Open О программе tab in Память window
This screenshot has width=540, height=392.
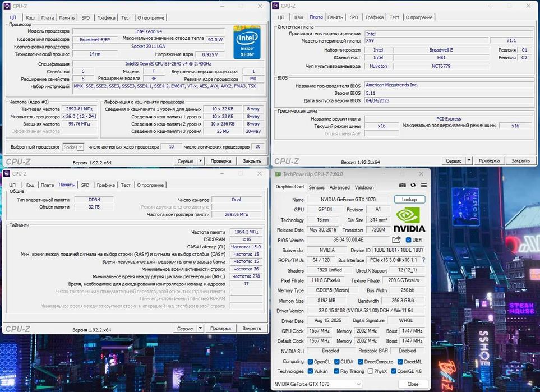[x=150, y=185]
